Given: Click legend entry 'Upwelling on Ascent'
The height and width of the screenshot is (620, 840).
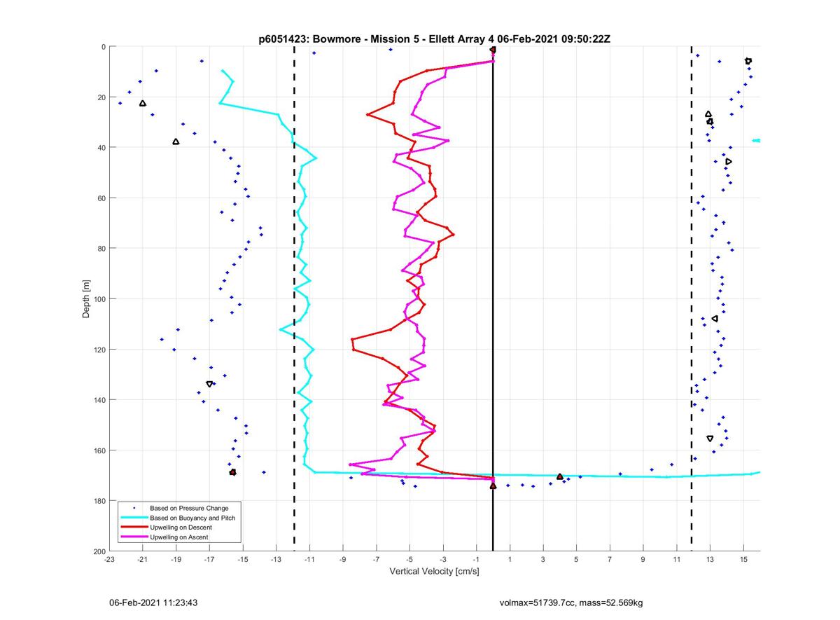Looking at the screenshot, I should (x=179, y=537).
